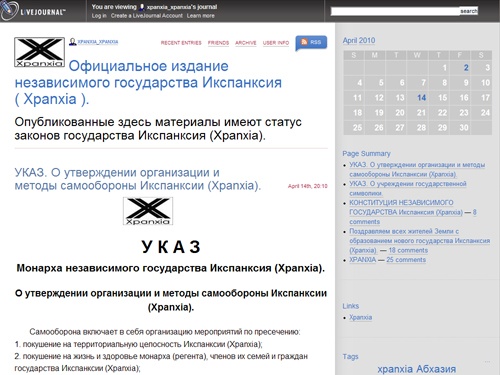This screenshot has height=375, width=500.
Task: Open Create a LiveJournal Account link
Action: point(147,16)
